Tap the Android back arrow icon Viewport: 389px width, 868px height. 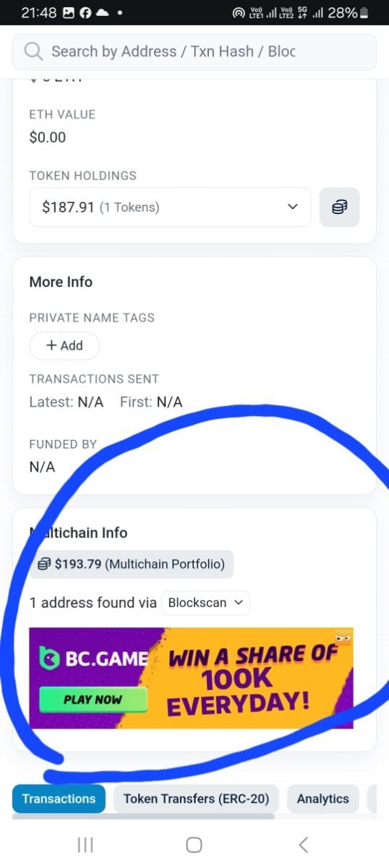[304, 844]
